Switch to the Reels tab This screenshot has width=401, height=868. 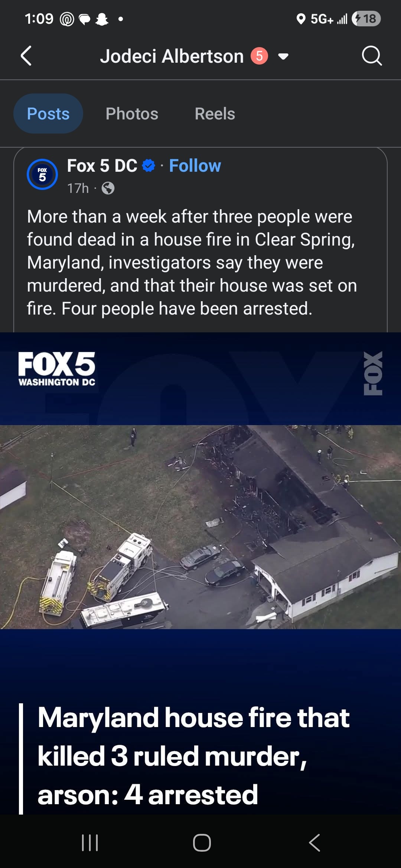coord(215,114)
